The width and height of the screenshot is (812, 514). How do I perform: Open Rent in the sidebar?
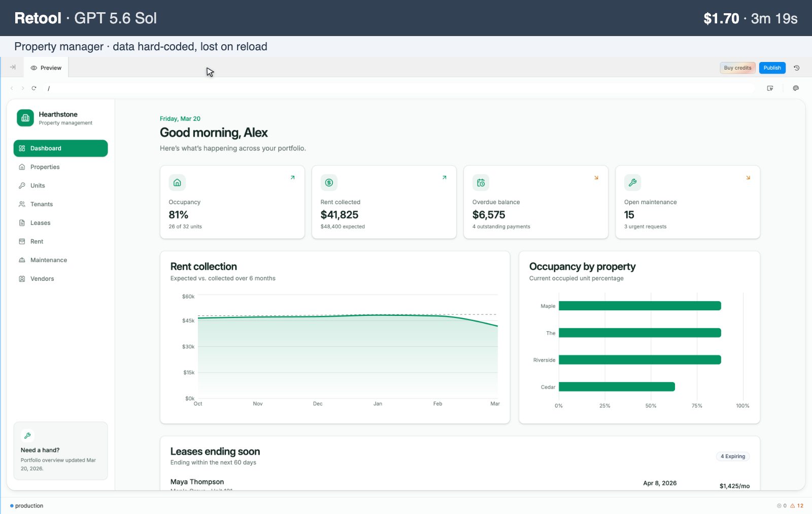coord(60,241)
